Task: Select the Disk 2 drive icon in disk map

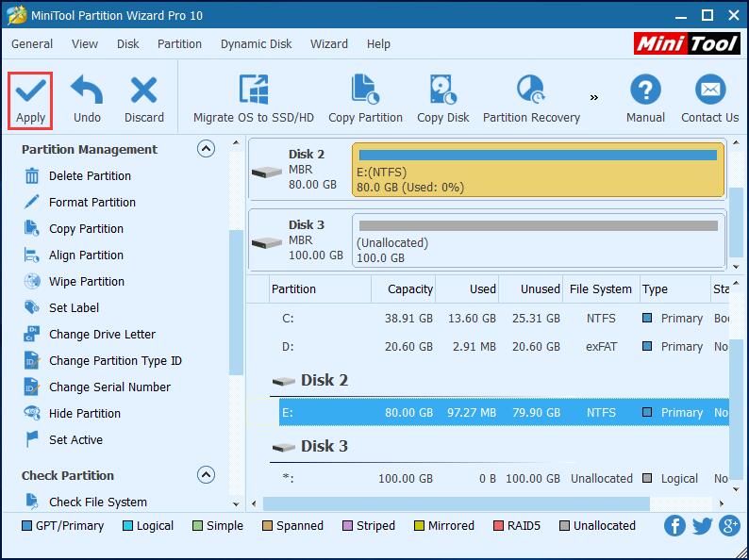Action: click(x=267, y=172)
